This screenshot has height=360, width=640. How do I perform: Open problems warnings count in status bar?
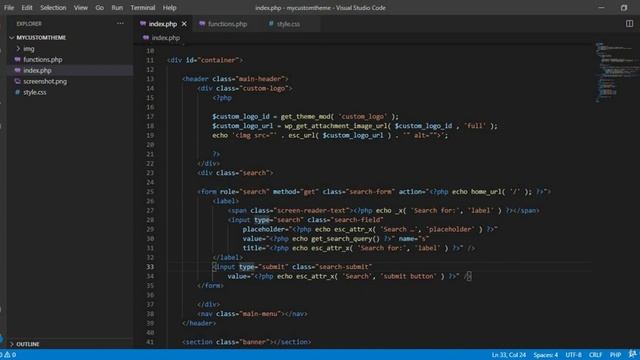point(8,355)
